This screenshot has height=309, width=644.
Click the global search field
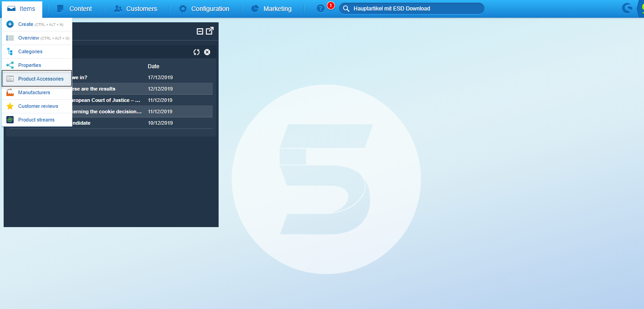tap(412, 9)
